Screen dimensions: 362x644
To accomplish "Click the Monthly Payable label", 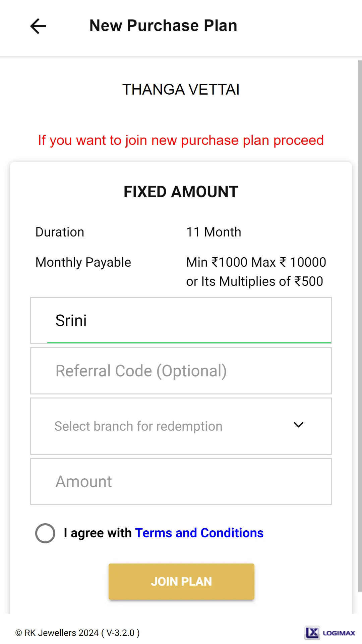I will pos(83,262).
